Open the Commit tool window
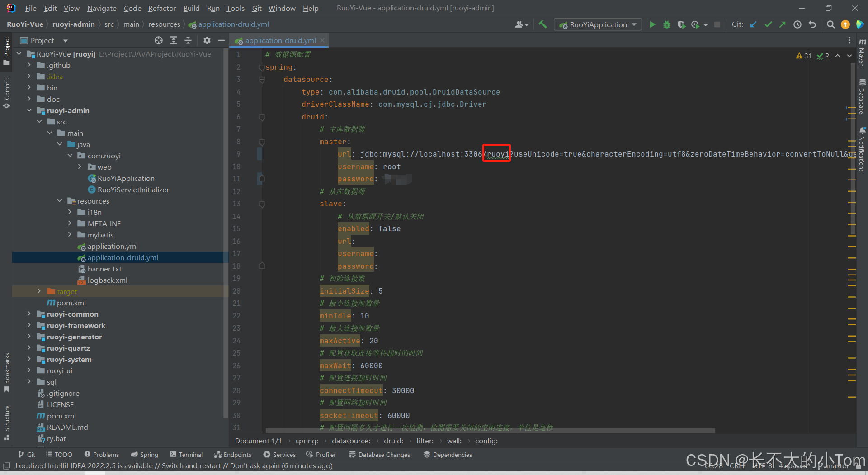This screenshot has width=868, height=475. pyautogui.click(x=6, y=93)
